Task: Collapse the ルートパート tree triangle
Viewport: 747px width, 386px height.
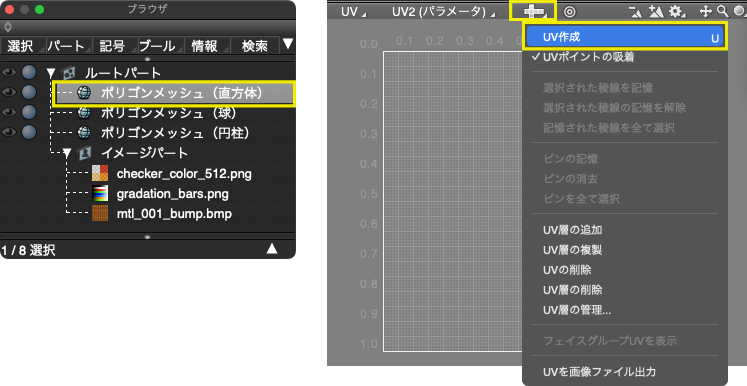Action: (51, 73)
